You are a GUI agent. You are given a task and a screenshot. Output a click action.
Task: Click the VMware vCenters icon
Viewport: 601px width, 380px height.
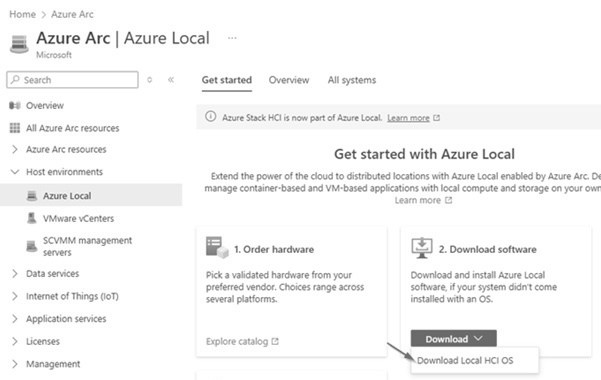32,218
